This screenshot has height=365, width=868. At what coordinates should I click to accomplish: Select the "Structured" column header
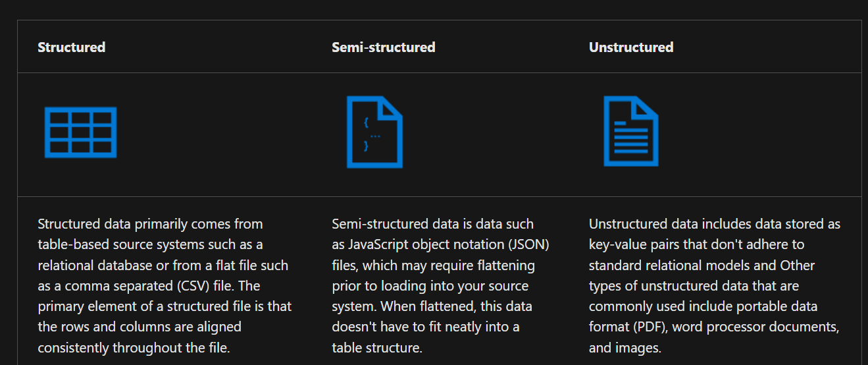pos(72,47)
